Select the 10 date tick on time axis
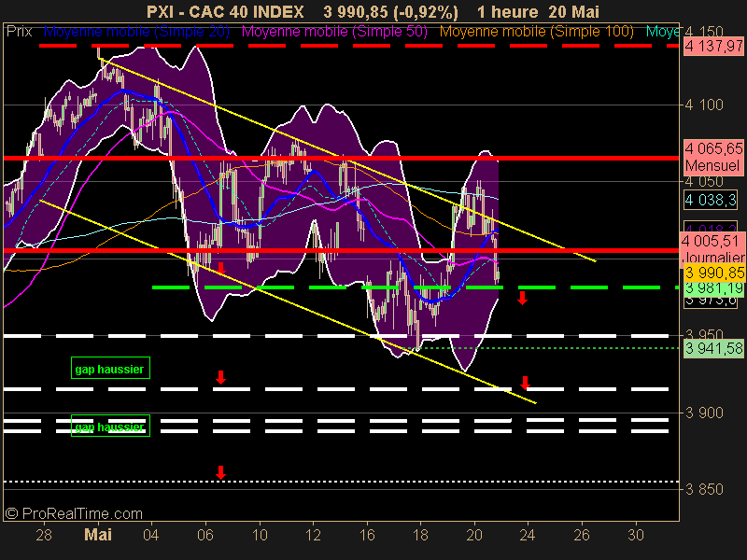Viewport: 747px width, 560px height. 260,535
